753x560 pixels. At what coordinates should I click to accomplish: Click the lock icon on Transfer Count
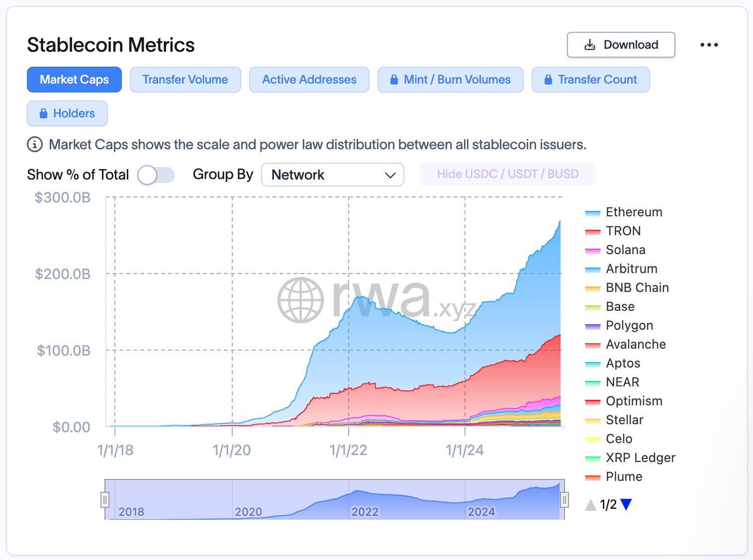point(549,79)
